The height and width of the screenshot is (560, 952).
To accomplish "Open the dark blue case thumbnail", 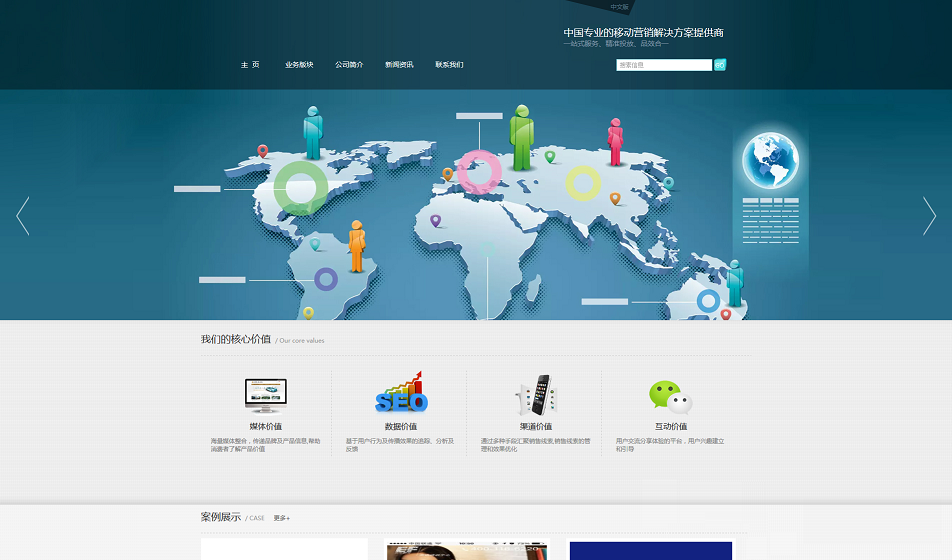I will (x=651, y=550).
